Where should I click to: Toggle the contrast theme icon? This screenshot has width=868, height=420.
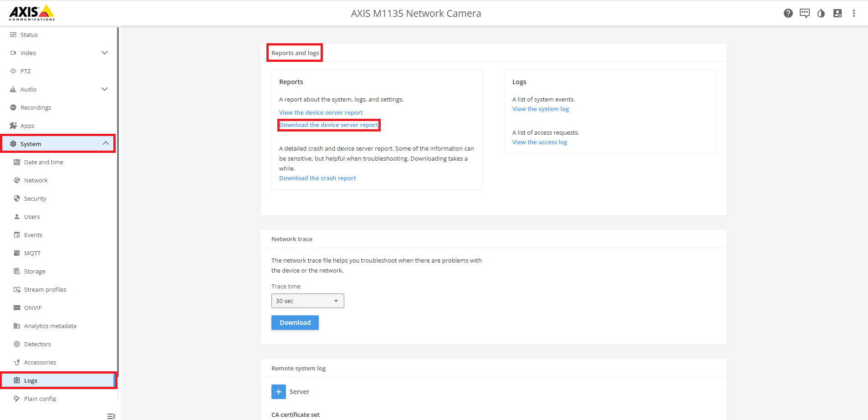[821, 13]
